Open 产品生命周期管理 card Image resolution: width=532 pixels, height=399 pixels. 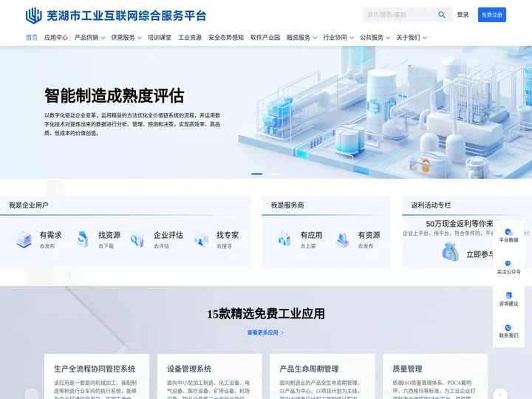coord(322,377)
